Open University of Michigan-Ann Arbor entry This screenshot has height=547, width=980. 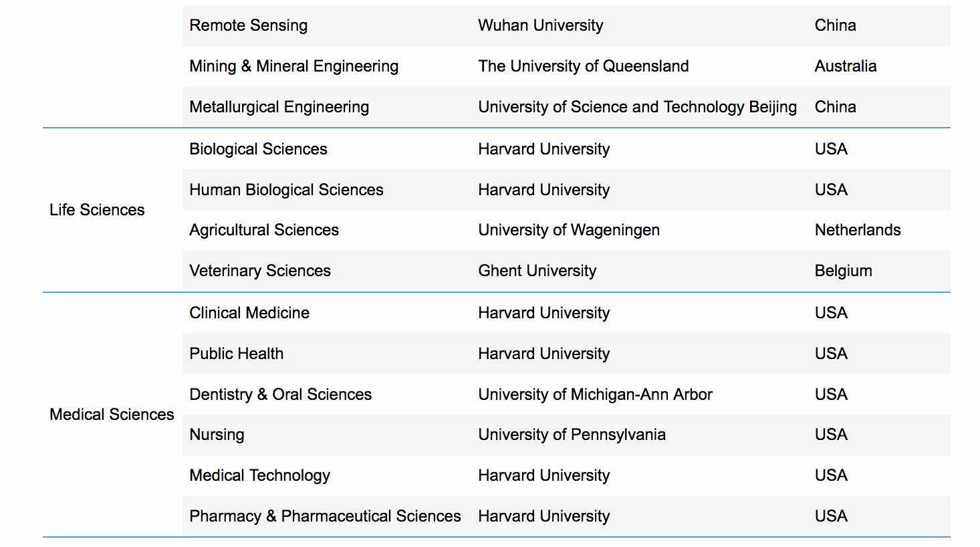point(596,395)
